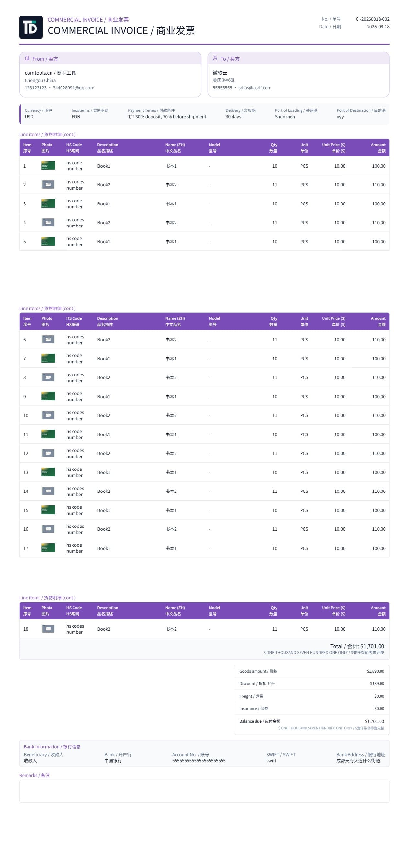
Task: Select invoice number CI-20260818-002
Action: tap(372, 19)
